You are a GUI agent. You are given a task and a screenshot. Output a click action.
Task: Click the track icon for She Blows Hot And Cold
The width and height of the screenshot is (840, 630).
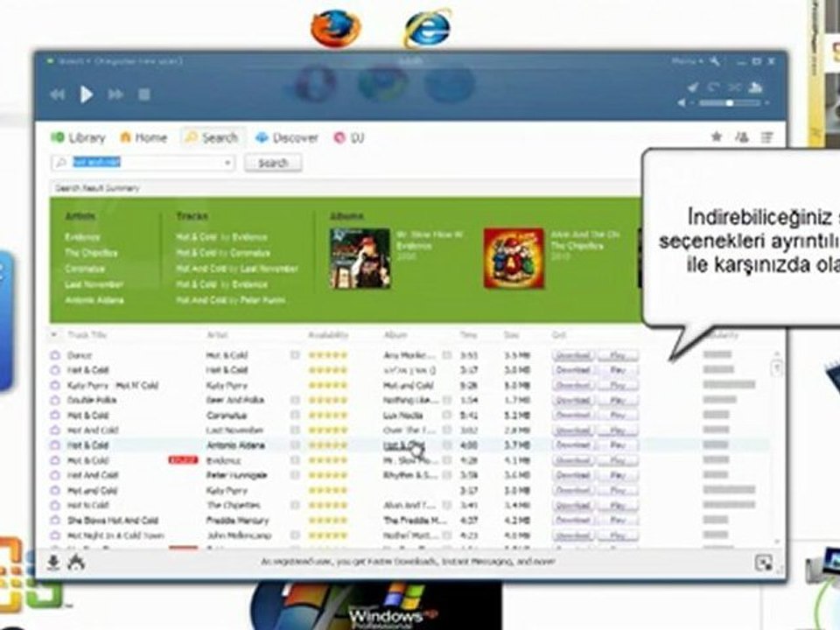[x=55, y=520]
